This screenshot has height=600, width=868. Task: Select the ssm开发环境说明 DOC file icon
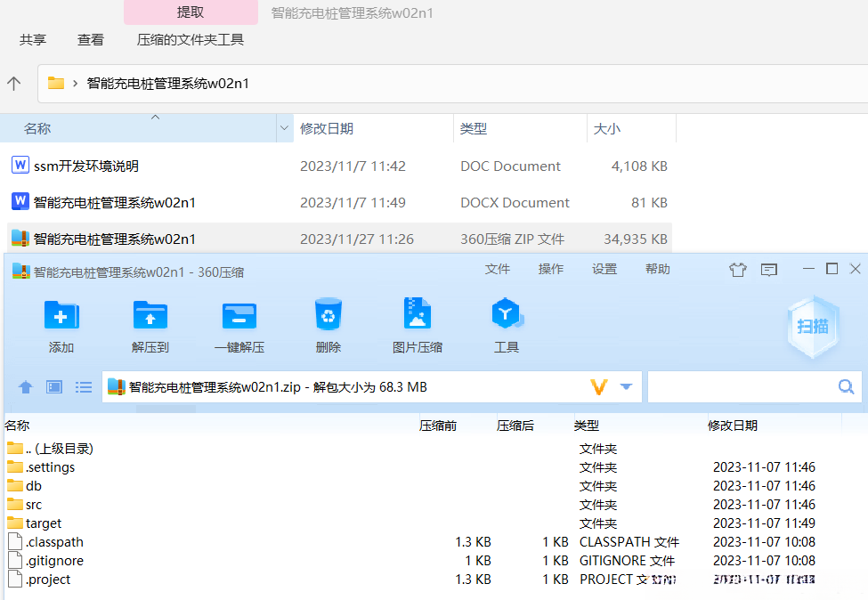[20, 165]
